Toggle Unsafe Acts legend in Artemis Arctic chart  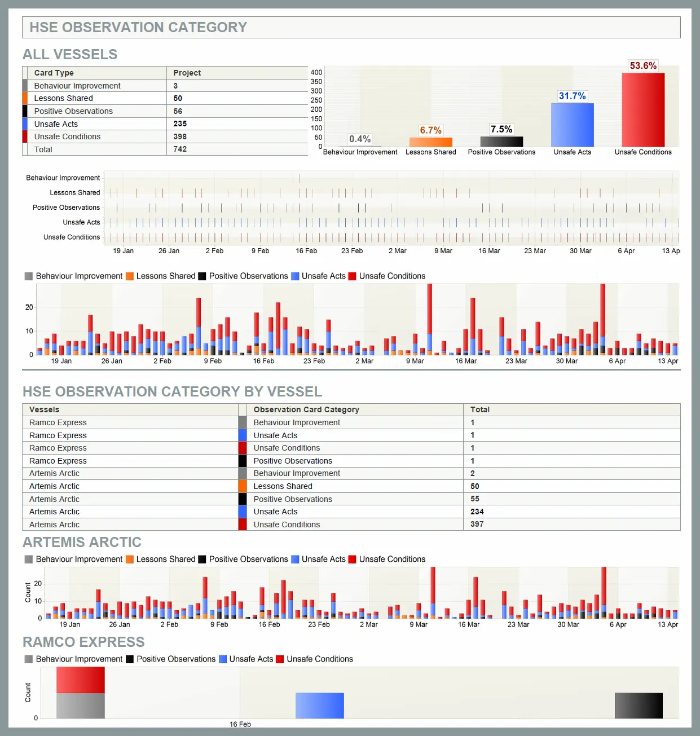coord(318,559)
